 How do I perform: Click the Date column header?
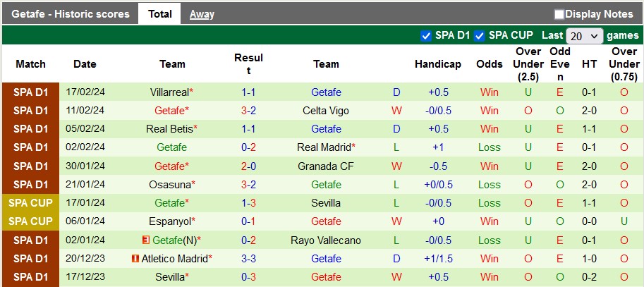85,64
